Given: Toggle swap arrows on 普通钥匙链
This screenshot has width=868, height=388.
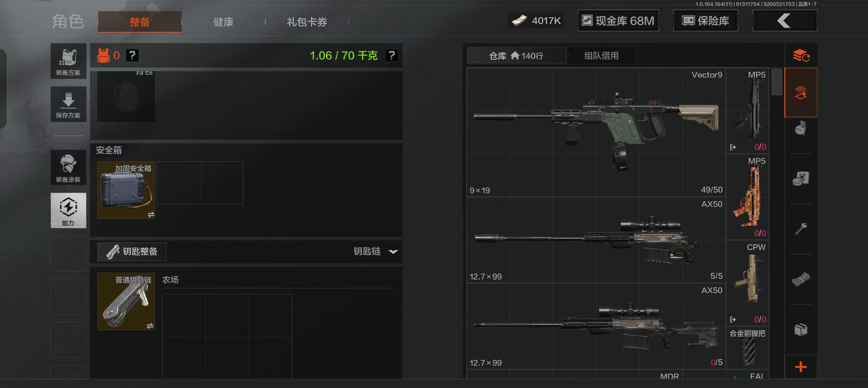Looking at the screenshot, I should pos(150,326).
